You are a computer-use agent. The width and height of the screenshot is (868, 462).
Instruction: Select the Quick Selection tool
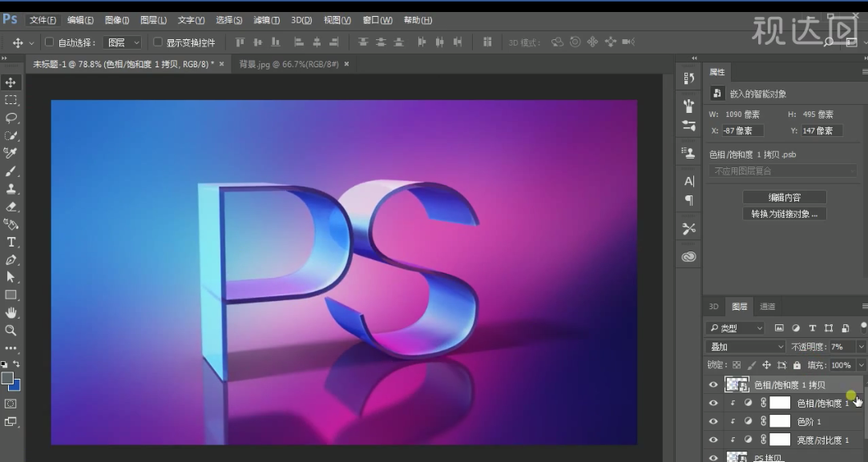pos(10,135)
